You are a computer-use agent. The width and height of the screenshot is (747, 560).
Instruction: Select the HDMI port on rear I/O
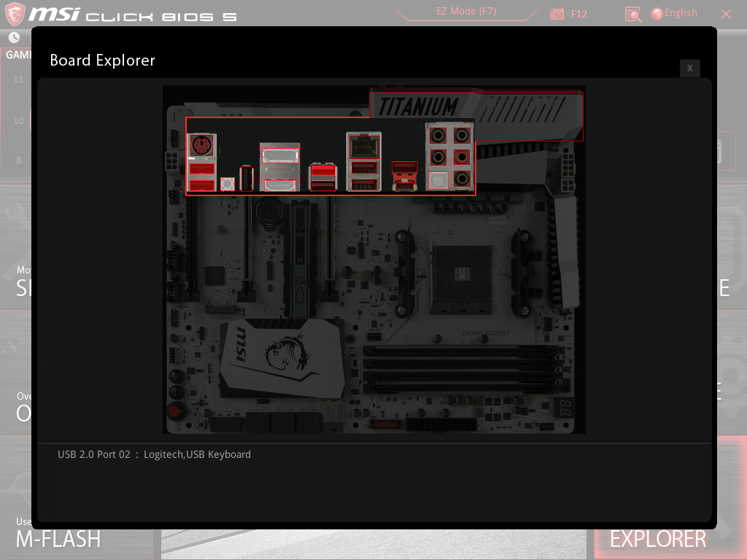(x=279, y=186)
